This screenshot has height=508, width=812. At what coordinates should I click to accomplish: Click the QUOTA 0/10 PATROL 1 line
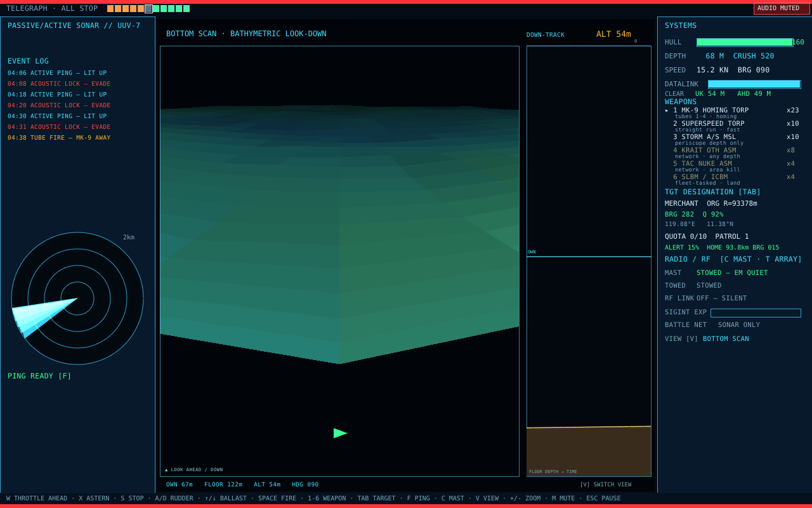(707, 236)
